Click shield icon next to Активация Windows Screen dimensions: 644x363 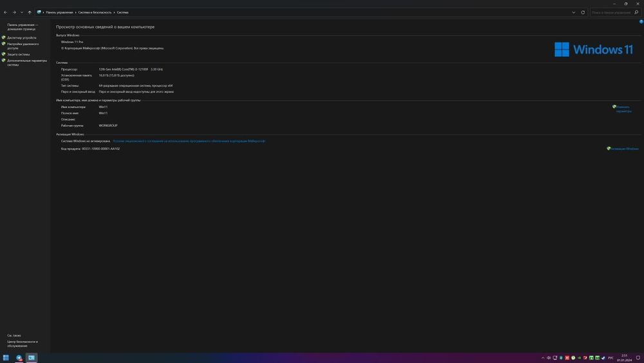(609, 148)
